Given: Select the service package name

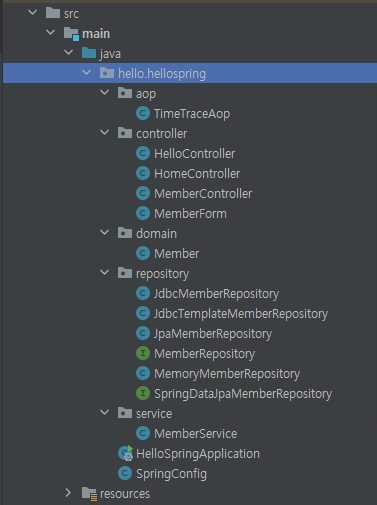Looking at the screenshot, I should tap(154, 414).
